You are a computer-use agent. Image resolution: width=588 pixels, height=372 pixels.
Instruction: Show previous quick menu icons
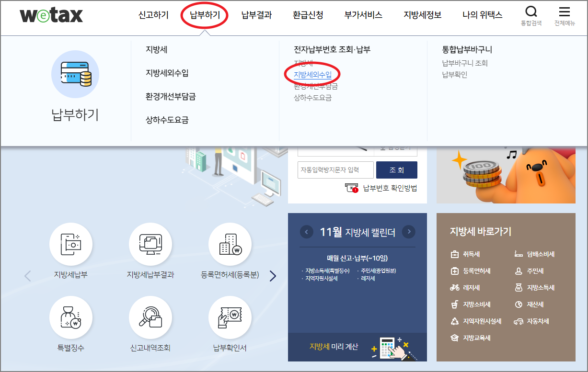pyautogui.click(x=27, y=276)
